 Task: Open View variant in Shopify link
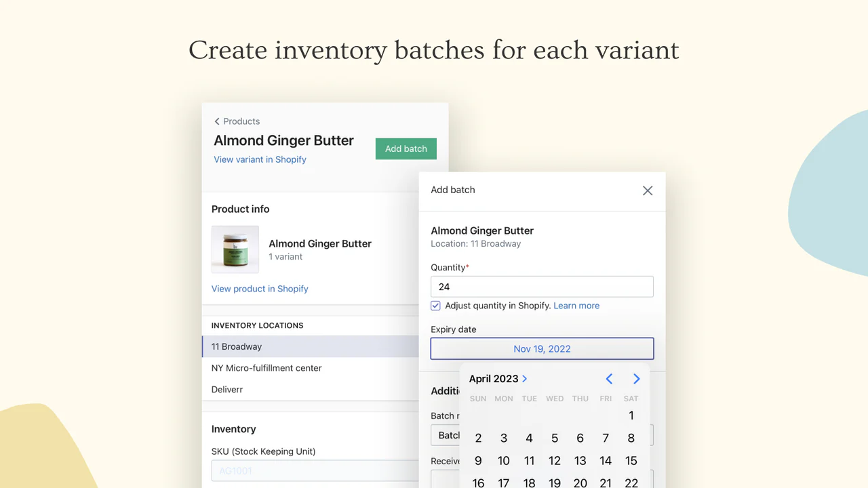coord(260,159)
